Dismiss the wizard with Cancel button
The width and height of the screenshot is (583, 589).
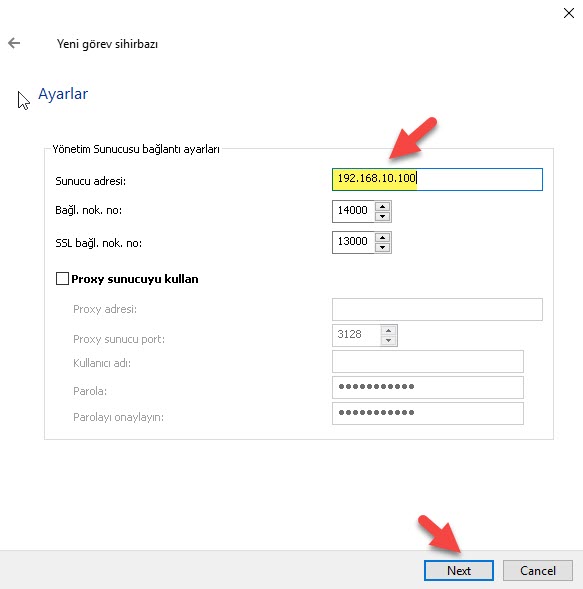pyautogui.click(x=538, y=571)
